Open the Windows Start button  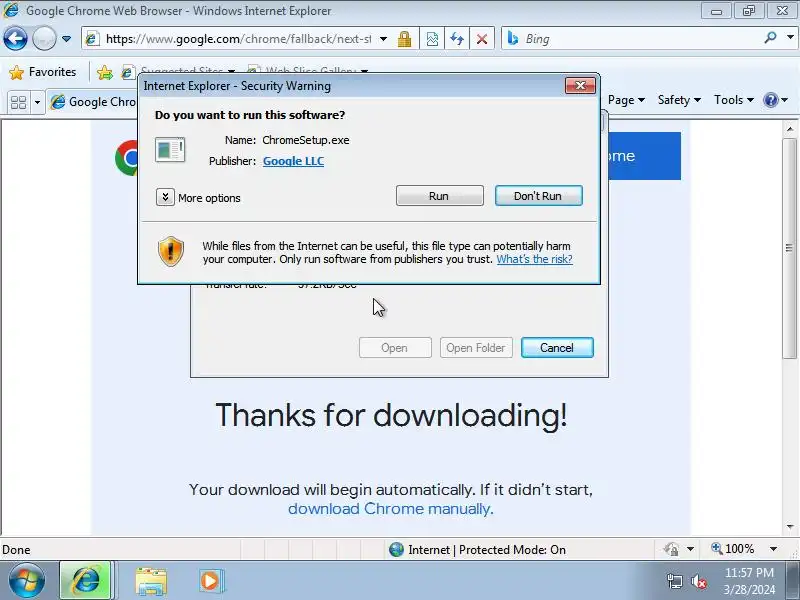[x=27, y=581]
